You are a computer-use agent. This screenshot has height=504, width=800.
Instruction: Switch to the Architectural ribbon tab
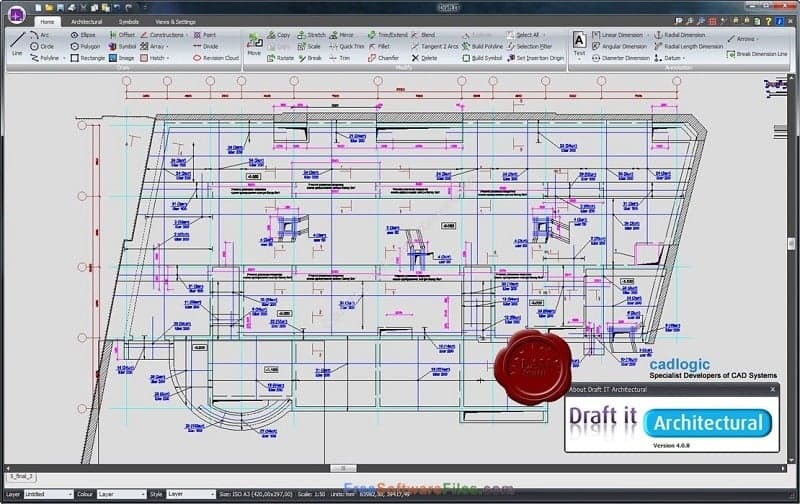pyautogui.click(x=86, y=21)
